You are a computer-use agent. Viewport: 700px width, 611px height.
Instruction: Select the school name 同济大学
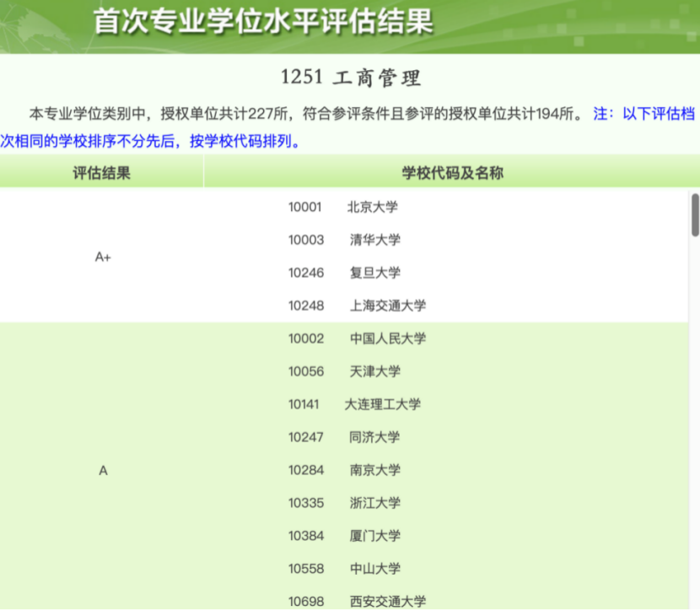(x=374, y=437)
